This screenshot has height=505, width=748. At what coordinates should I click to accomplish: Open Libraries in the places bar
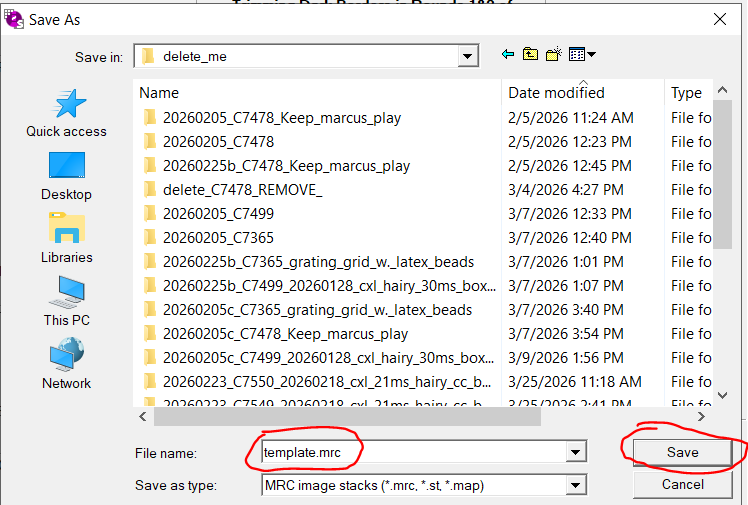[x=66, y=238]
